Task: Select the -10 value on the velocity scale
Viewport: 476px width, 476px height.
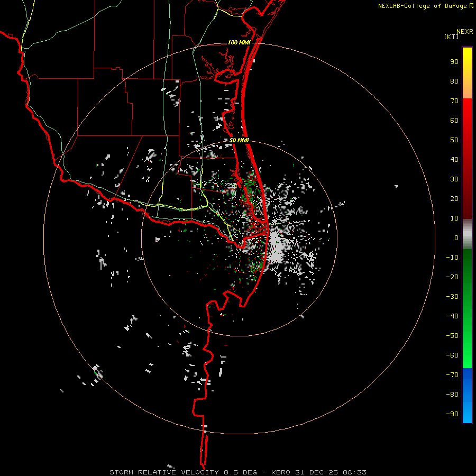Action: 452,258
